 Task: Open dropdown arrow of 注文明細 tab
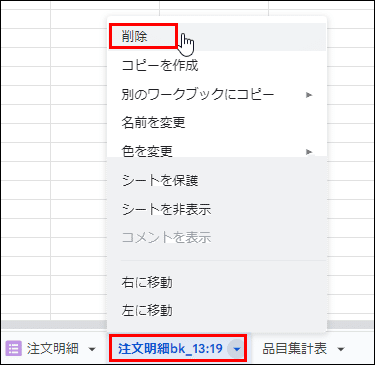tap(92, 349)
